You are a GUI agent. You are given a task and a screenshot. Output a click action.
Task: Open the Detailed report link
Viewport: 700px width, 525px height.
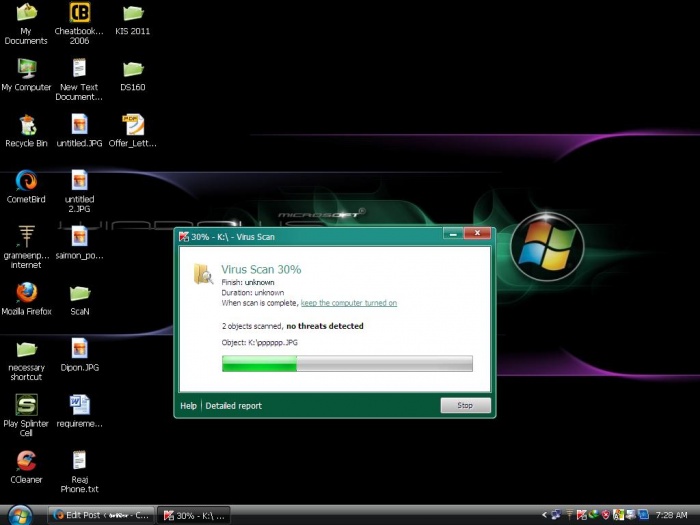233,406
